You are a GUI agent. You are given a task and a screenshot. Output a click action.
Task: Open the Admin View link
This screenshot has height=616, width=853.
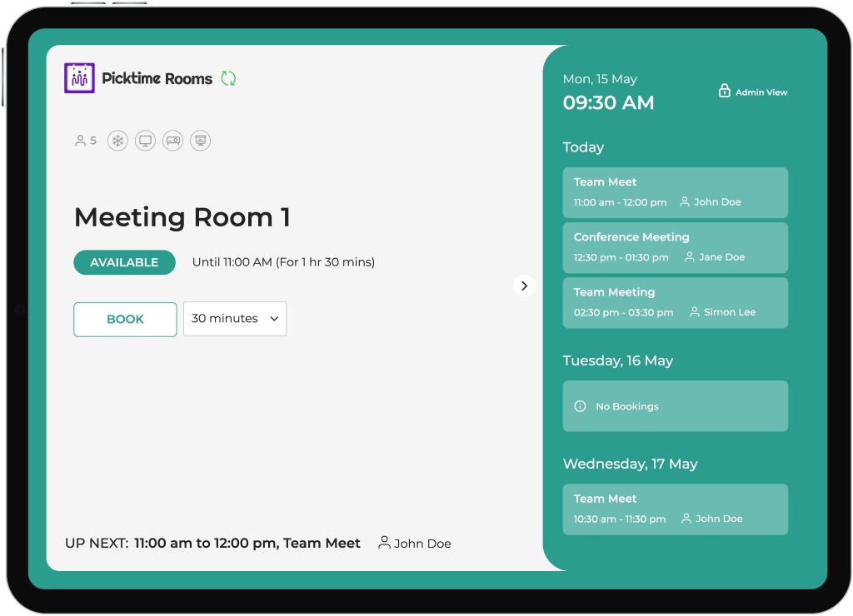pyautogui.click(x=753, y=92)
